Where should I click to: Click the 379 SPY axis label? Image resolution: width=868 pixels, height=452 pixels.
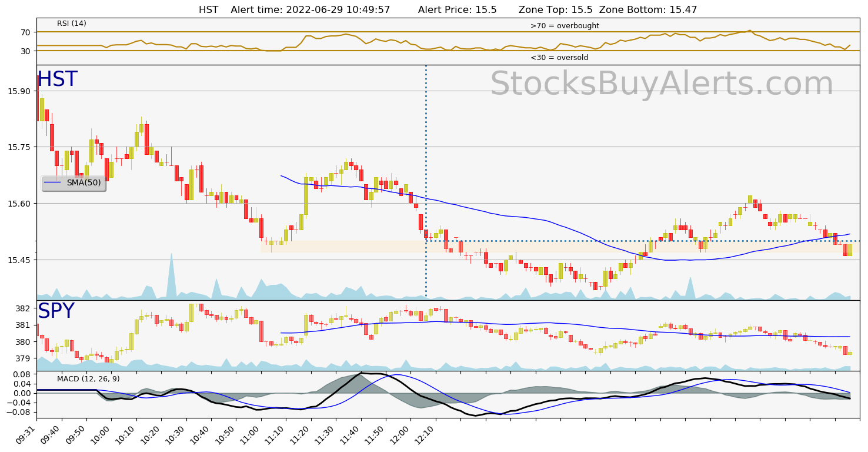24,358
